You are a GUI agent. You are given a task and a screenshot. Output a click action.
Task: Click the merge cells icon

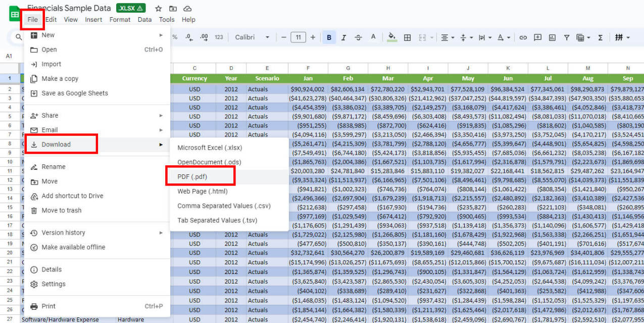[422, 37]
